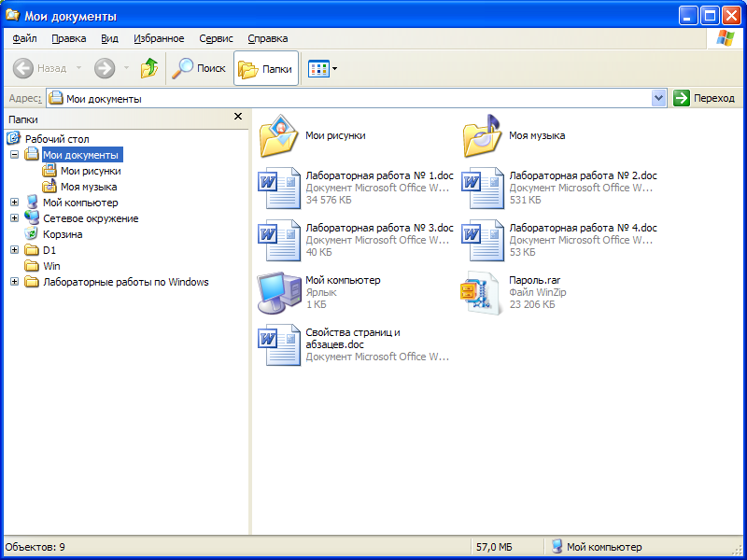Screen dimensions: 747x560
Task: Click the D1 folder icon
Action: 32,250
